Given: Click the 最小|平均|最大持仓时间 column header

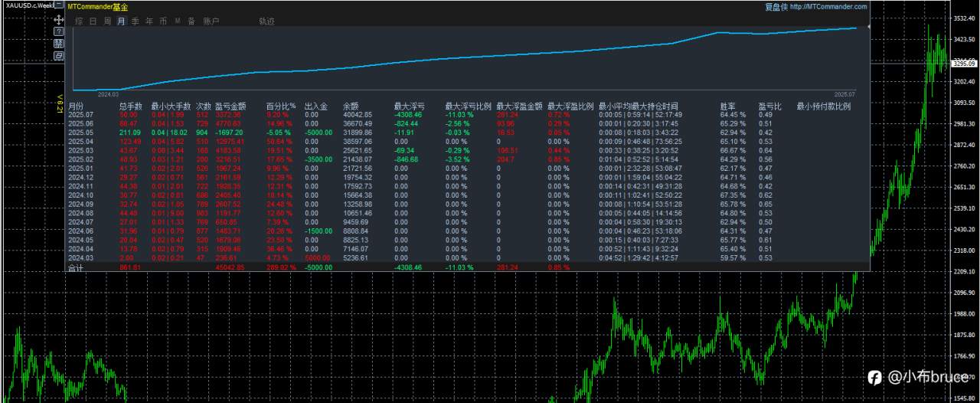Looking at the screenshot, I should (638, 106).
